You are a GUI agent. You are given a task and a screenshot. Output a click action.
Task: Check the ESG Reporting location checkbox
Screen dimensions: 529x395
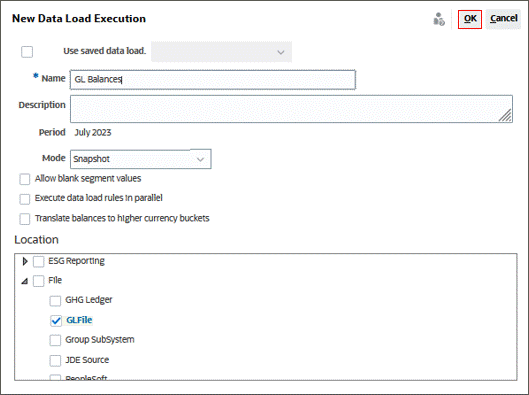[38, 261]
